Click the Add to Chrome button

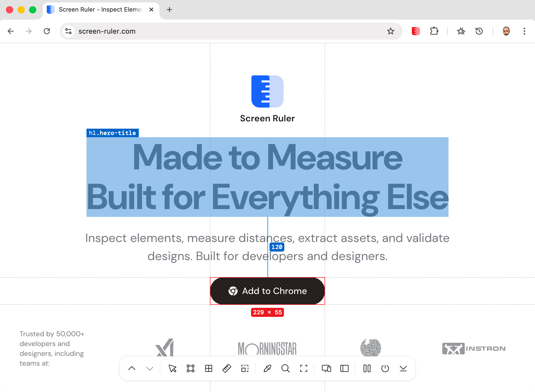click(x=267, y=291)
